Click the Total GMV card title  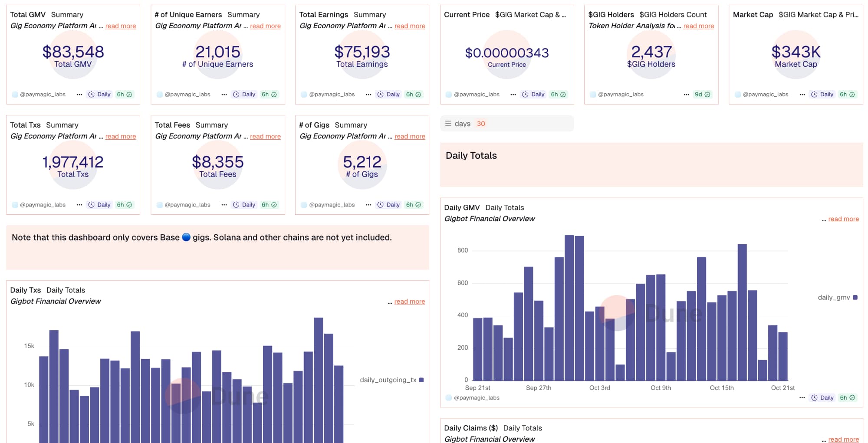tap(27, 15)
